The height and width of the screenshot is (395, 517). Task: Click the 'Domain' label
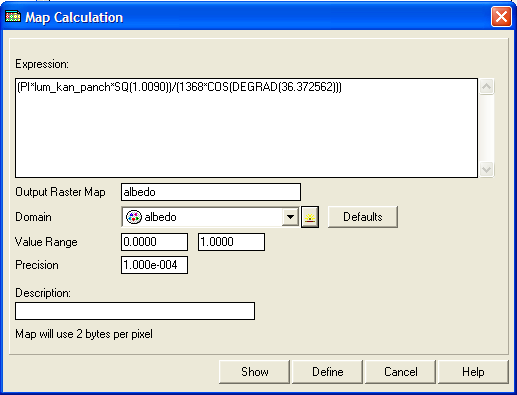point(33,217)
